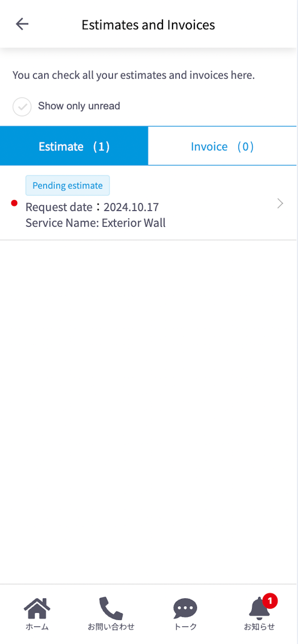Viewport: 298px width, 644px height.
Task: Tap the red notification badge showing 1
Action: click(270, 601)
